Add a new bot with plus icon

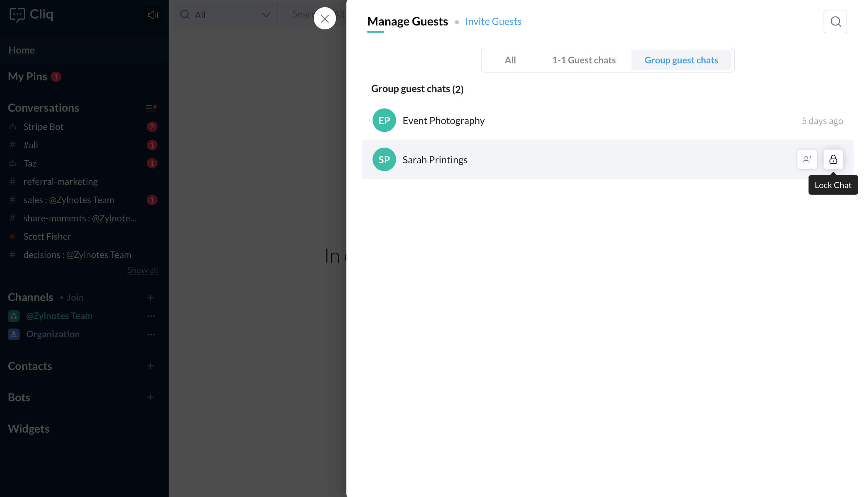pyautogui.click(x=150, y=397)
